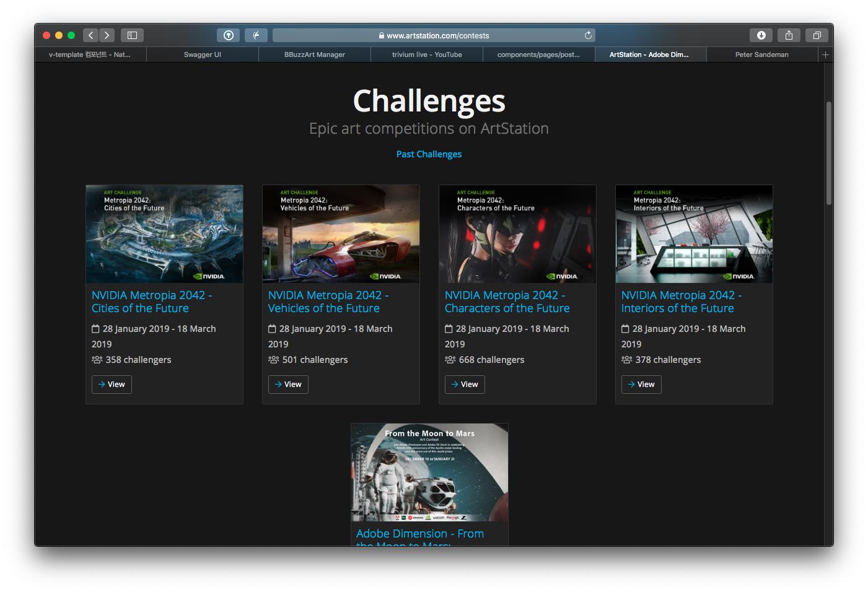The height and width of the screenshot is (592, 868).
Task: Click the calendar icon on Interiors card
Action: coord(625,329)
